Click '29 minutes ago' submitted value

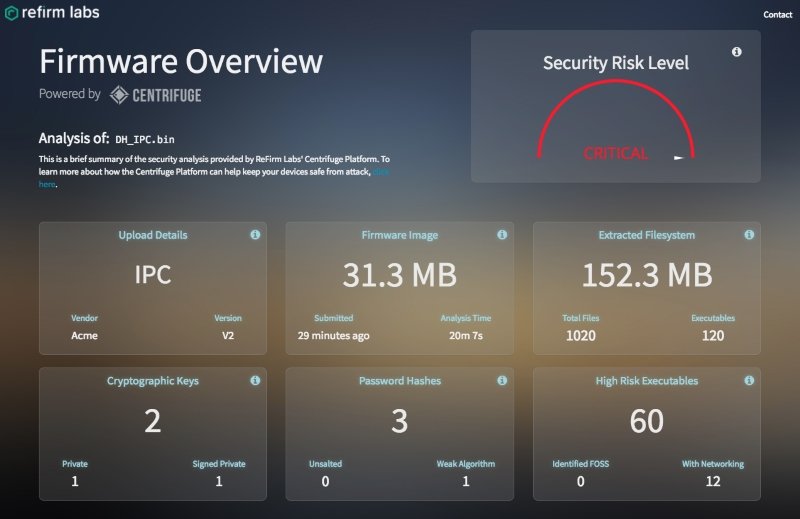pyautogui.click(x=333, y=335)
